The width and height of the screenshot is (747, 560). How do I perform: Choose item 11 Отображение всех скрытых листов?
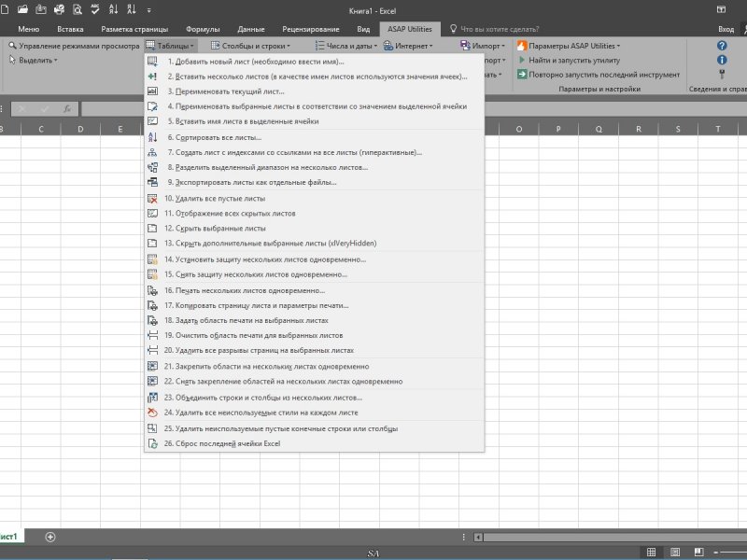tap(315, 214)
